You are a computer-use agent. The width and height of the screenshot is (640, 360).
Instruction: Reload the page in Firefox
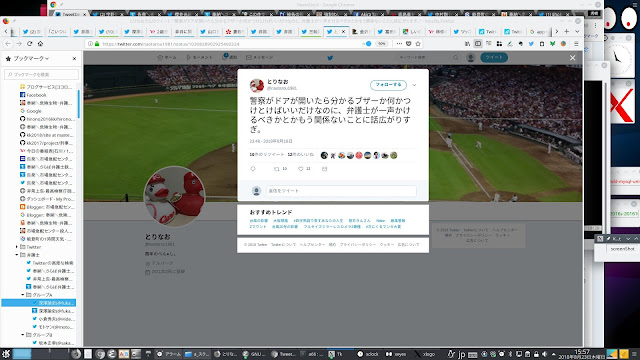(29, 44)
